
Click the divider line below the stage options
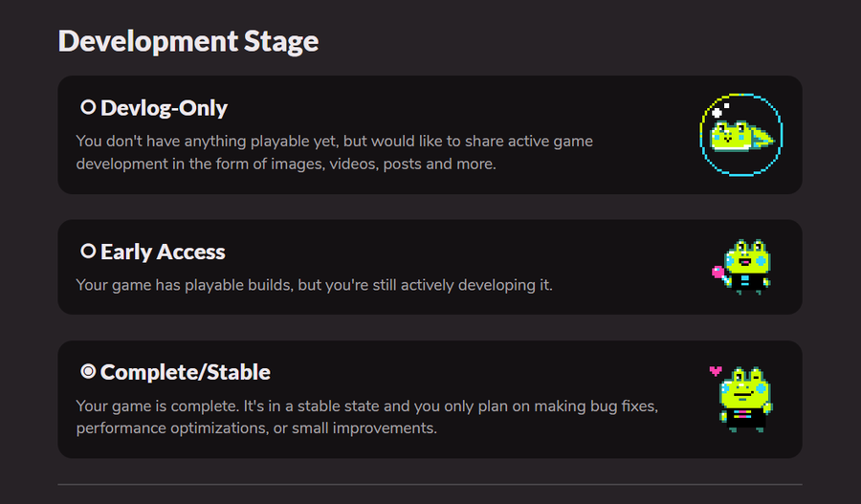coord(430,485)
